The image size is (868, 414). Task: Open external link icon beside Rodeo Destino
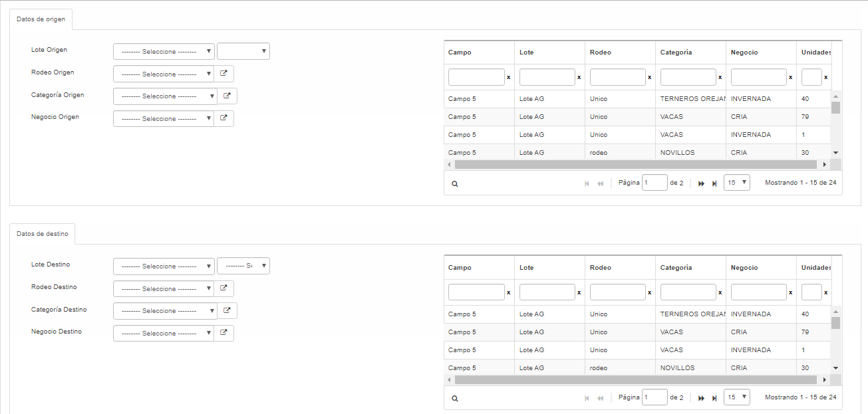224,288
